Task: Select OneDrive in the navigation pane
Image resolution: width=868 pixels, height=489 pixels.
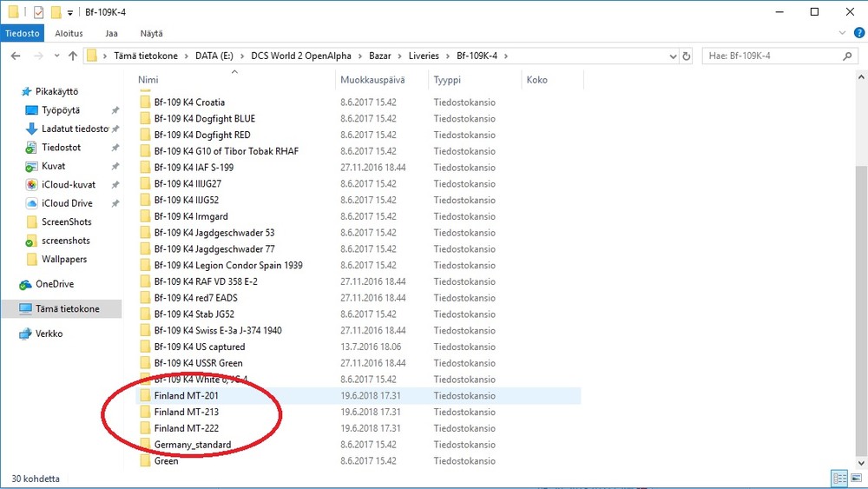Action: pyautogui.click(x=54, y=284)
